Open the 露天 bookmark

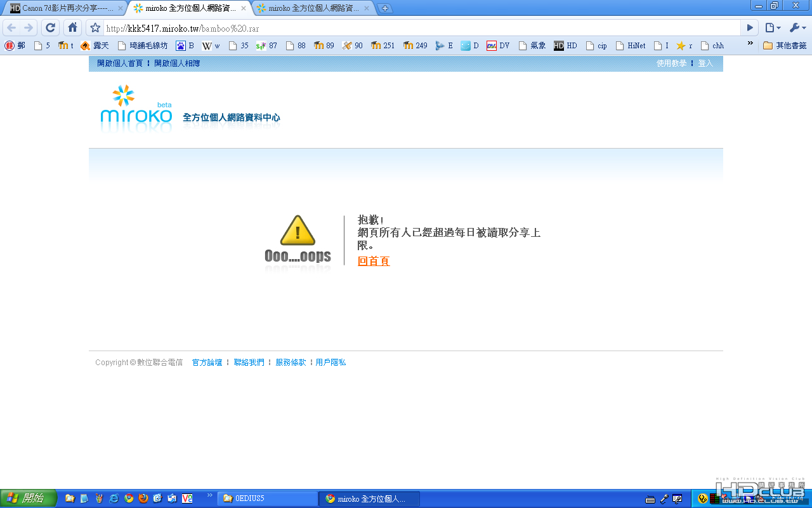pyautogui.click(x=95, y=46)
